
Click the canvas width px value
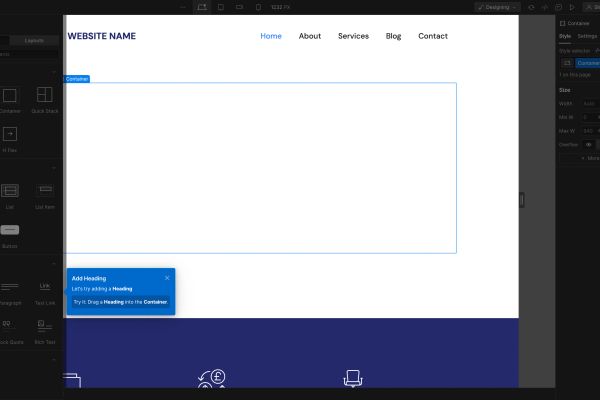(x=280, y=7)
